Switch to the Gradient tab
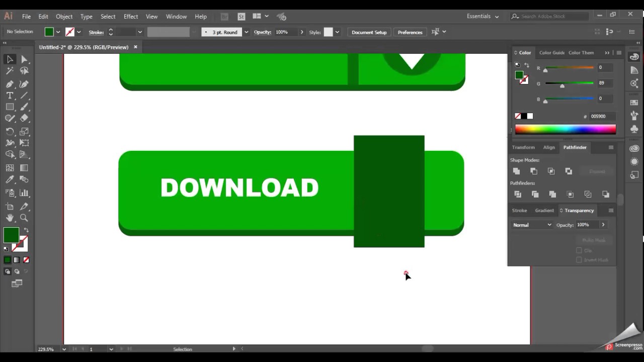644x362 pixels. [544, 211]
